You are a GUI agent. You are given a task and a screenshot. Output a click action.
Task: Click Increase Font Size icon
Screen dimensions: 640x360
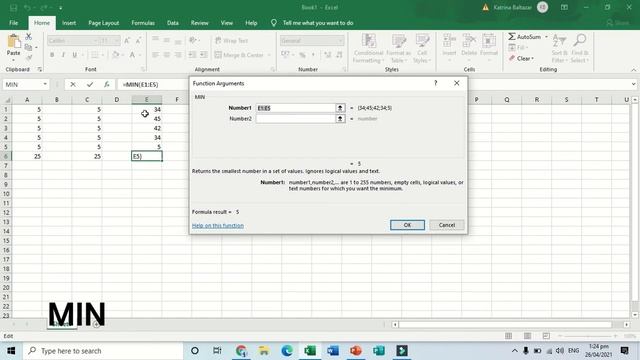(x=127, y=40)
